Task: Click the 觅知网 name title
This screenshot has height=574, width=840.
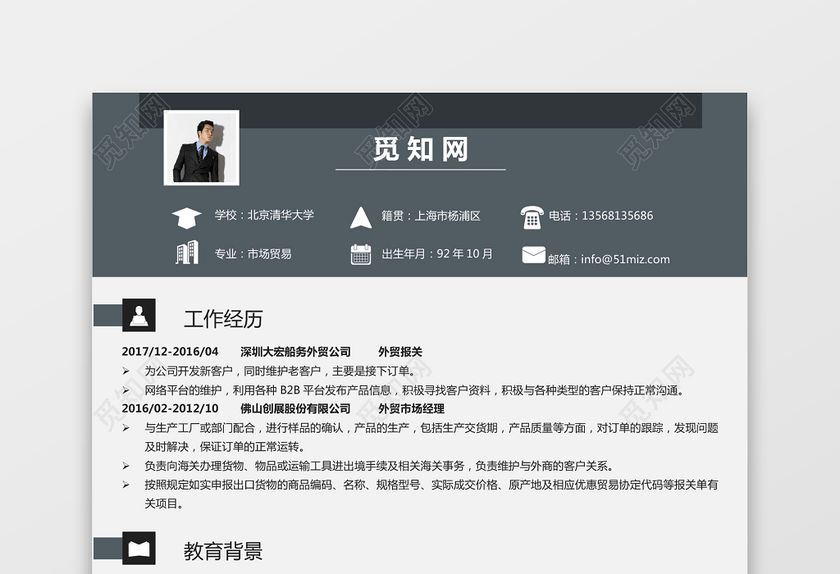Action: coord(421,150)
